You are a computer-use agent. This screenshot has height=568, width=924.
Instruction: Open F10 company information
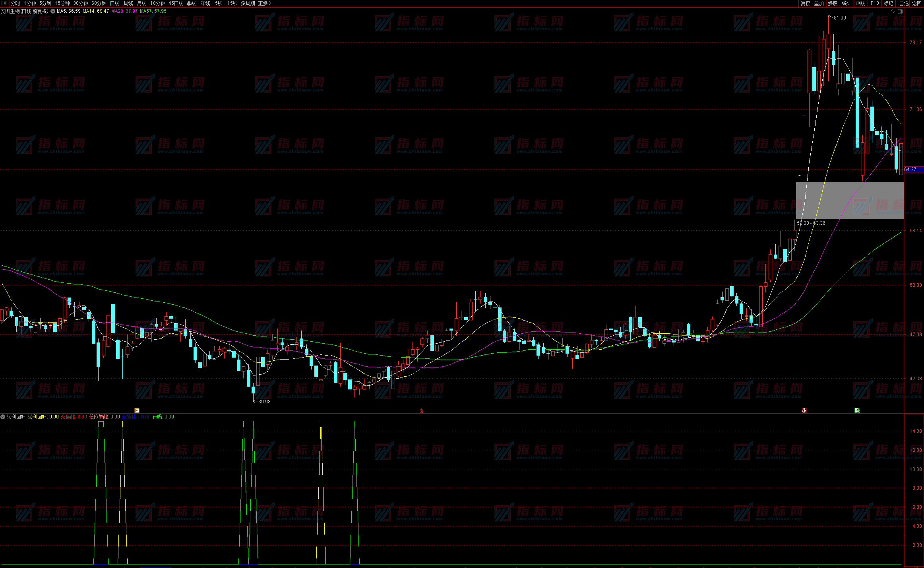(875, 3)
